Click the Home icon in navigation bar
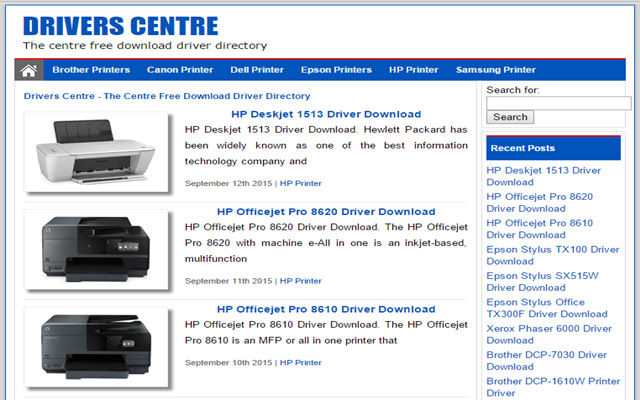Screen dimensions: 640x400 (x=29, y=70)
